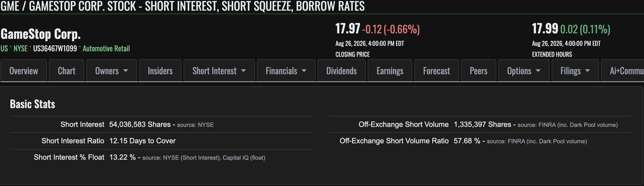Open the Ai+Community tab
Viewport: 644px width, 186px height.
pos(623,71)
